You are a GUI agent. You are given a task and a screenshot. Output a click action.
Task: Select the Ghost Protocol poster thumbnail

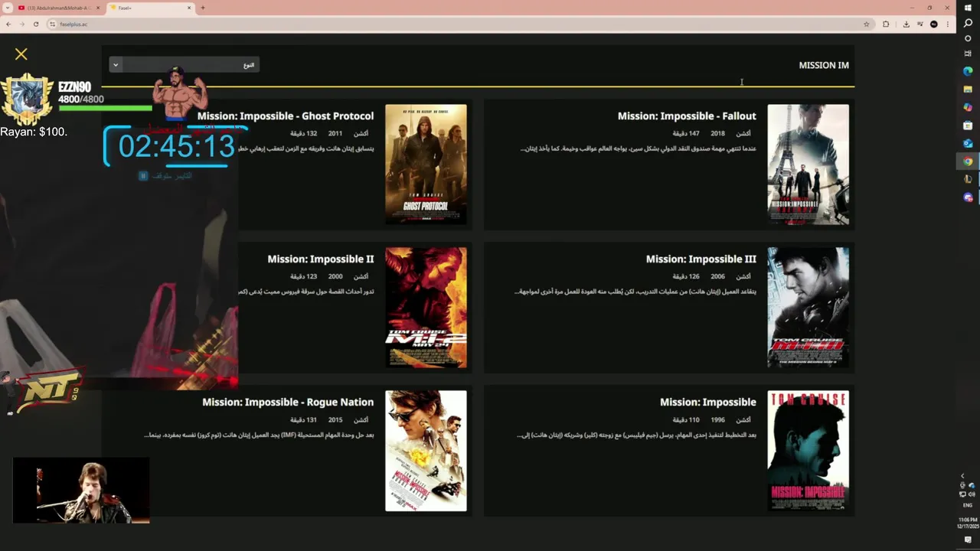[426, 165]
